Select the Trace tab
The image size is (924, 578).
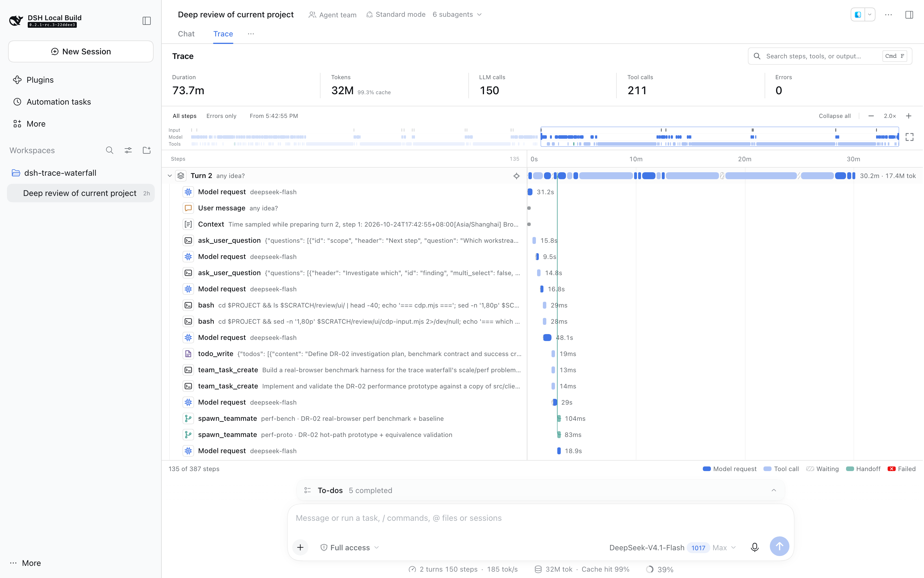223,34
